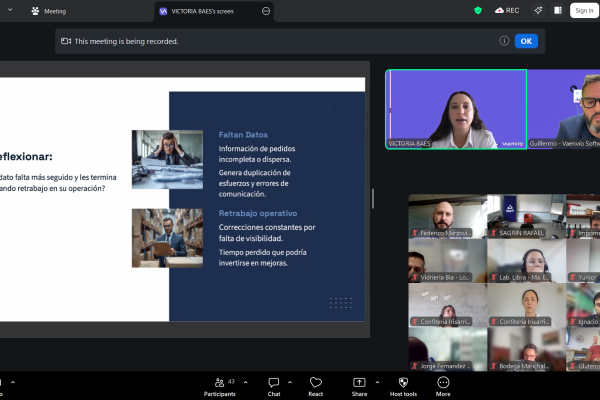
Task: Expand the Share options caret
Action: pyautogui.click(x=377, y=381)
